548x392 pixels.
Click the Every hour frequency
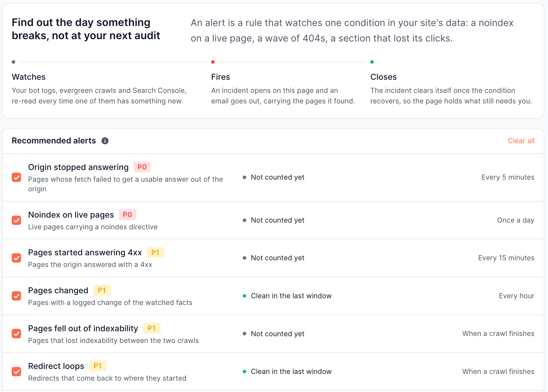coord(517,296)
